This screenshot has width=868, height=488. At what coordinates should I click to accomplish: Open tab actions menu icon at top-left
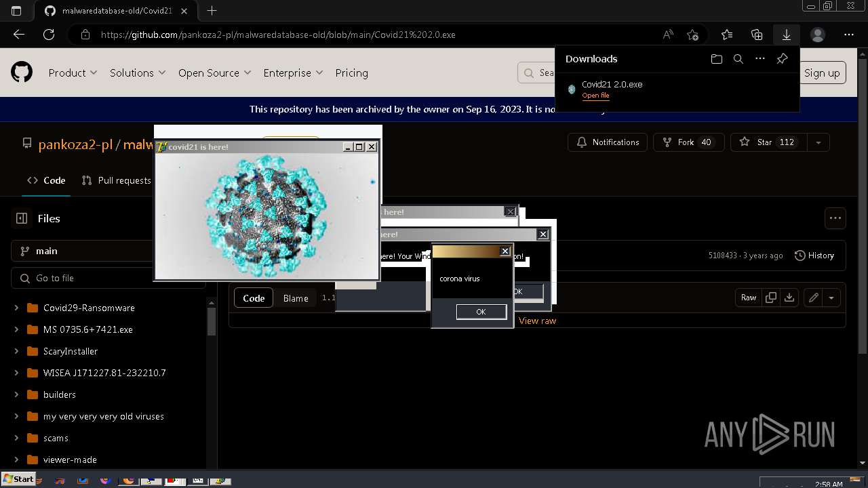coord(16,11)
